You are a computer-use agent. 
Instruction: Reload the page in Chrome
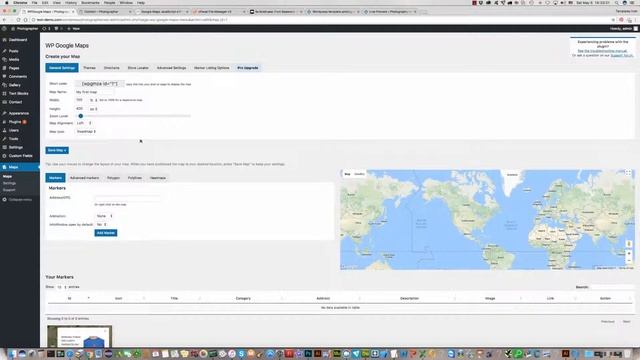pos(18,20)
